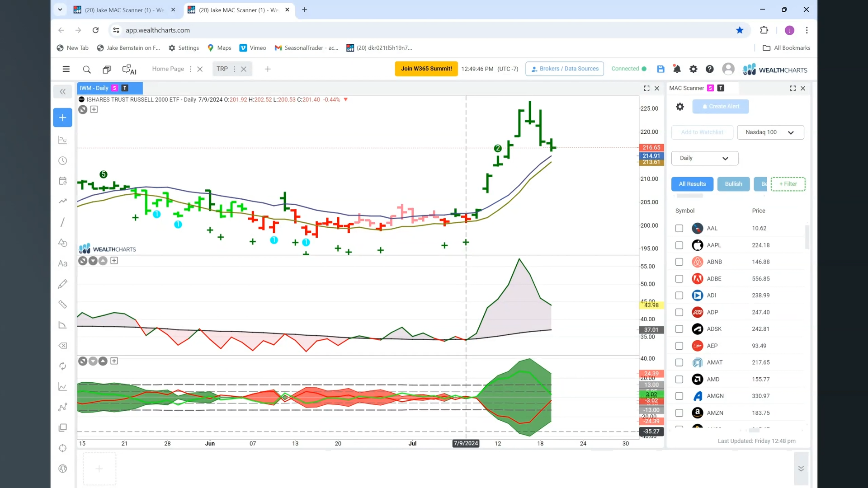Open the Daily timeframe dropdown

[704, 158]
